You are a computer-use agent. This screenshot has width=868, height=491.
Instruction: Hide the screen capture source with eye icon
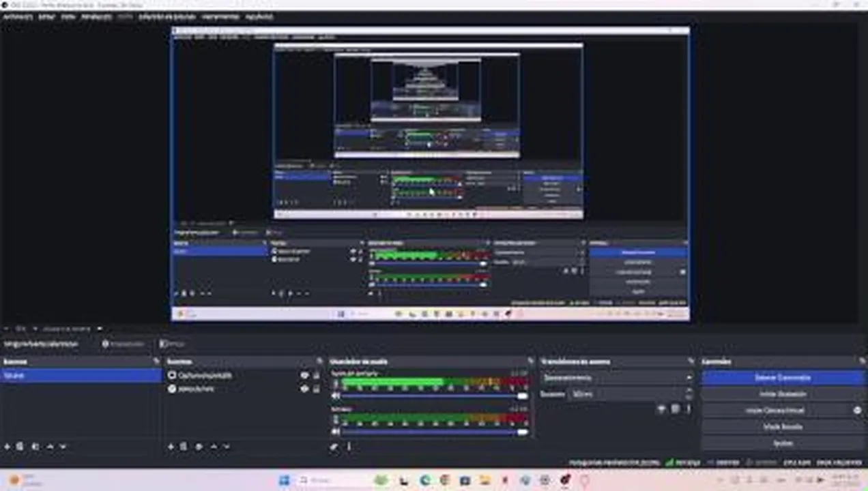tap(304, 376)
